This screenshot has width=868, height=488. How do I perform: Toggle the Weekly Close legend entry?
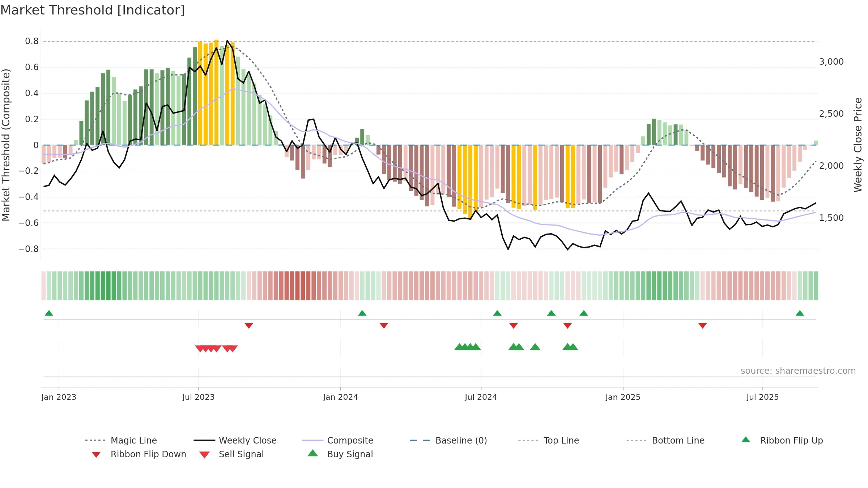coord(235,440)
